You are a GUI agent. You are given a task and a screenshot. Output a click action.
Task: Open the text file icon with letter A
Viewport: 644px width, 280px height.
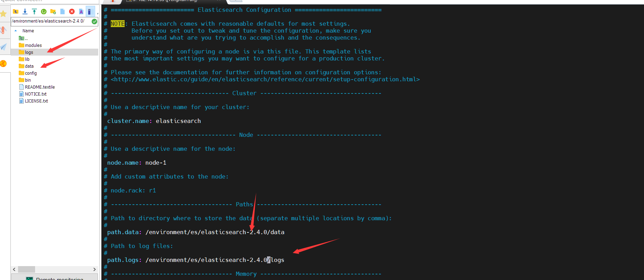coord(81,11)
